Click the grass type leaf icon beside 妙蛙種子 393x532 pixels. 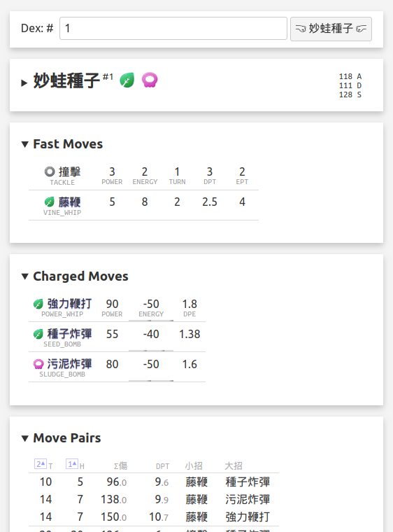[x=127, y=80]
